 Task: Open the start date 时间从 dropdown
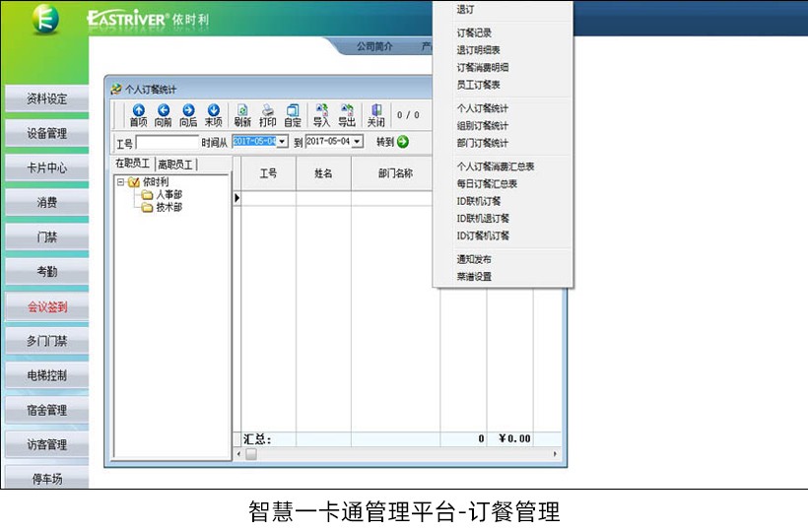point(283,142)
